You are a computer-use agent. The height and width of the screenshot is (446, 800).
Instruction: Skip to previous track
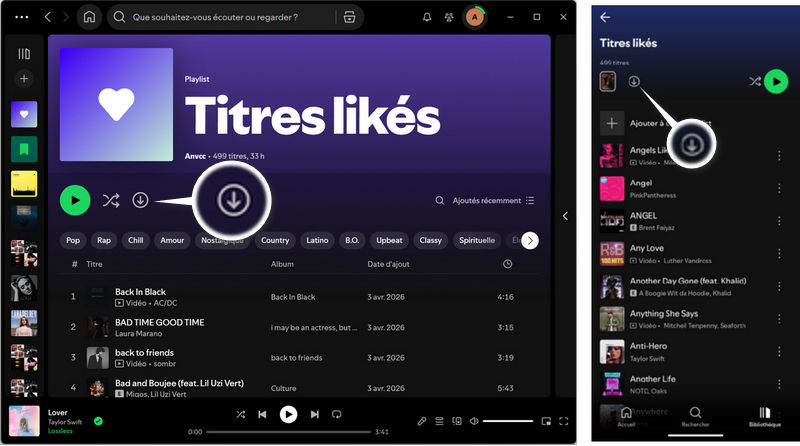pyautogui.click(x=262, y=414)
